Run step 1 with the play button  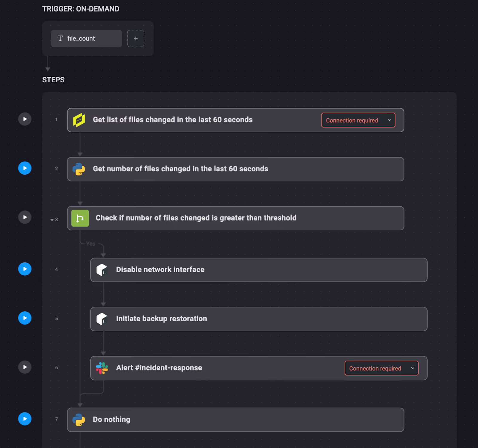pos(25,119)
